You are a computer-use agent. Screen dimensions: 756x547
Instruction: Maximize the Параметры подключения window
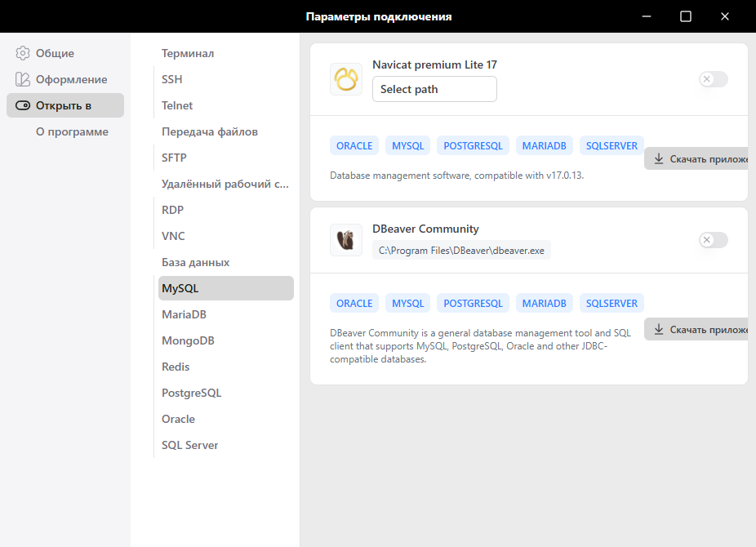point(686,16)
